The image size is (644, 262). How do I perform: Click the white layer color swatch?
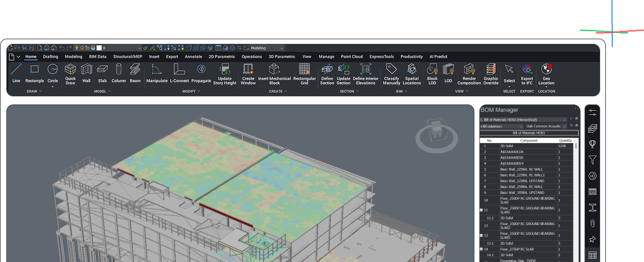click(99, 48)
